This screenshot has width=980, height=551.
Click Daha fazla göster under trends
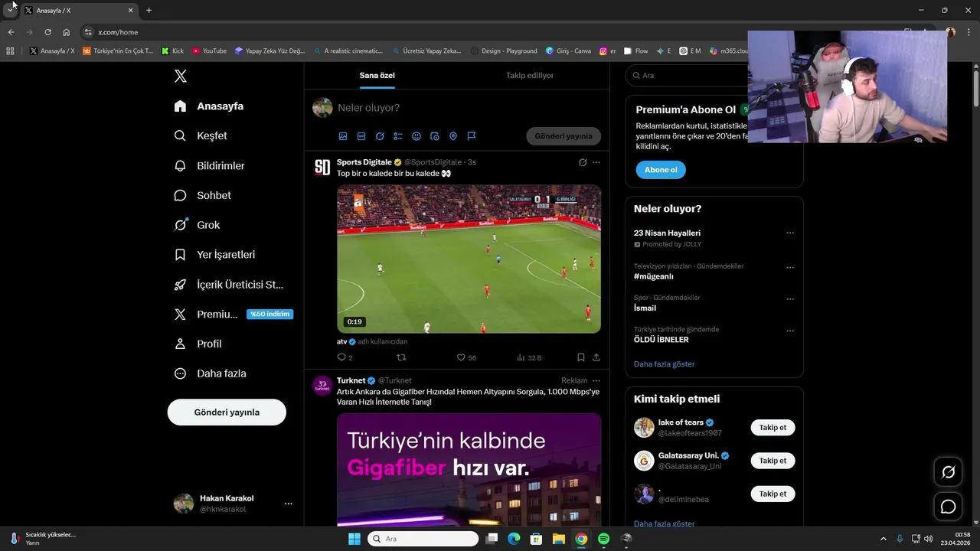click(x=664, y=364)
